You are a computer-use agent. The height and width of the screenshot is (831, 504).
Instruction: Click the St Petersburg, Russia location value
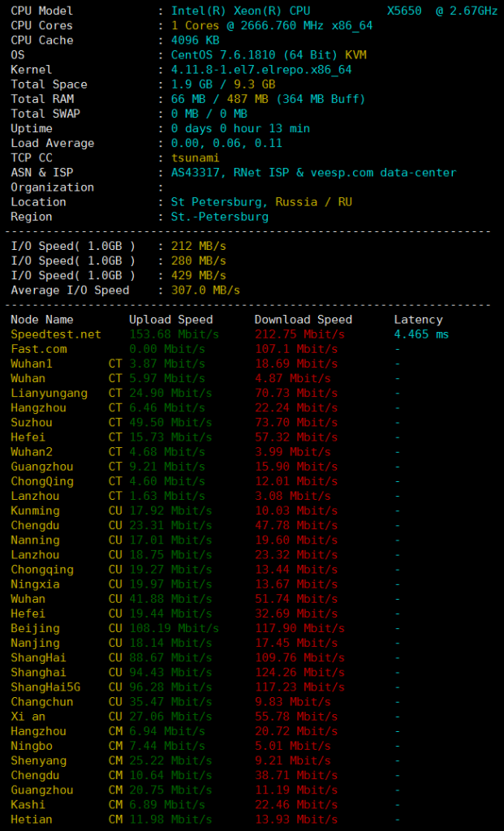coord(261,202)
